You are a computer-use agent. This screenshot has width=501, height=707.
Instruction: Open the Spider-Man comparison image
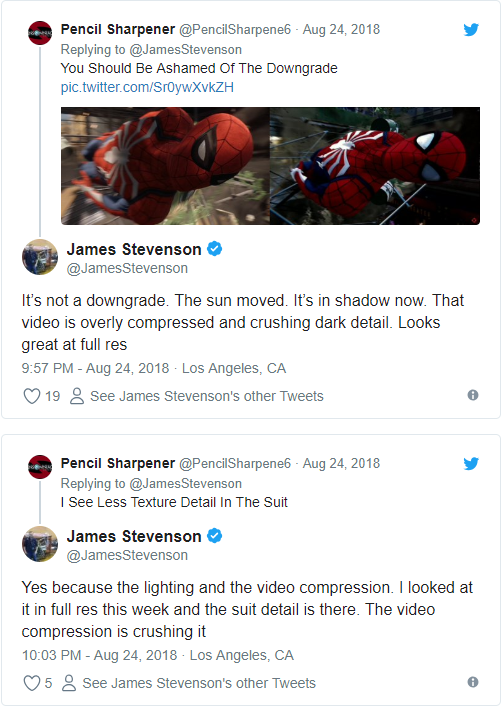(270, 166)
